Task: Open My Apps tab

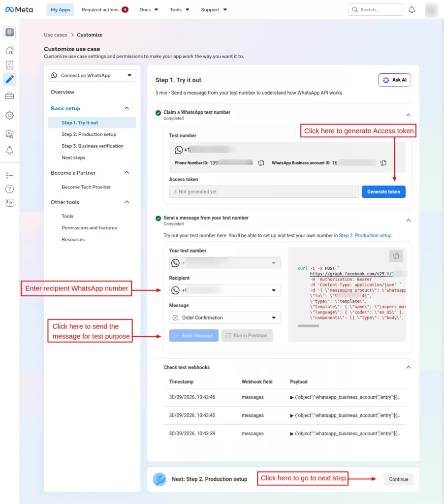Action: click(x=61, y=10)
